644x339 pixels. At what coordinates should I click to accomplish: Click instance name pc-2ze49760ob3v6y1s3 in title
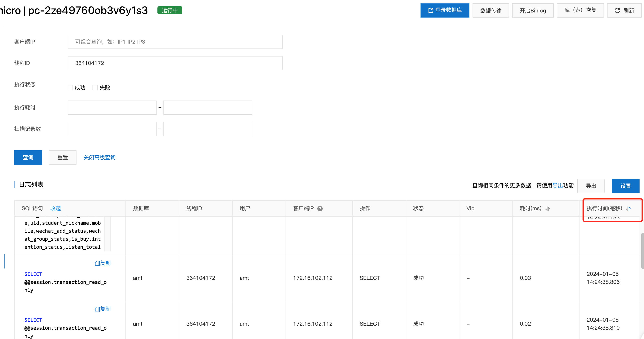pos(88,10)
